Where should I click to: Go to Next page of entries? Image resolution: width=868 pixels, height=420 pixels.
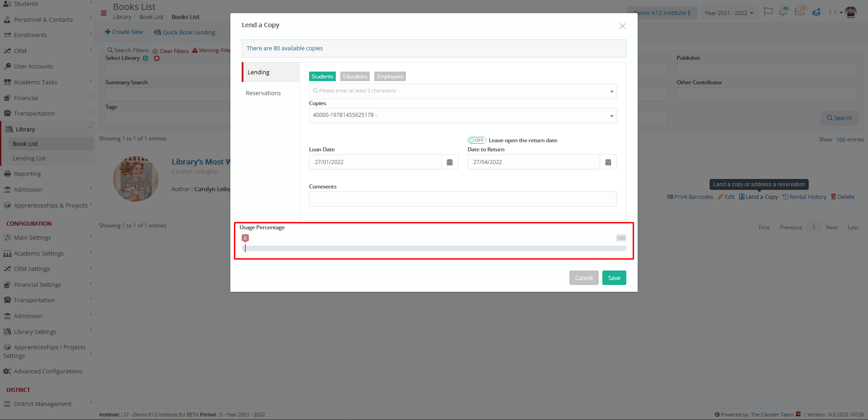coord(831,227)
